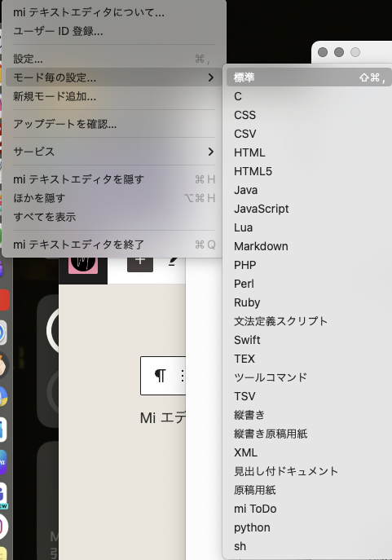Open TEX mode settings
Screen dimensions: 392x560
309,359
